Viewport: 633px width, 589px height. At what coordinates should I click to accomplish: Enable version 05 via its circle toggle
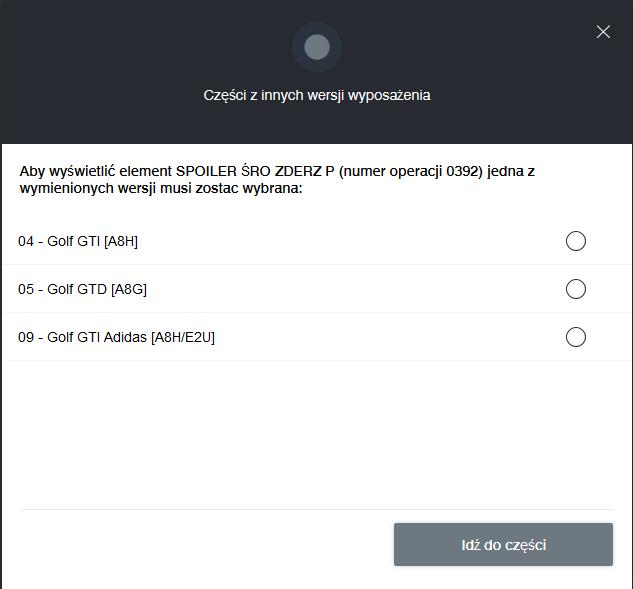(x=576, y=289)
